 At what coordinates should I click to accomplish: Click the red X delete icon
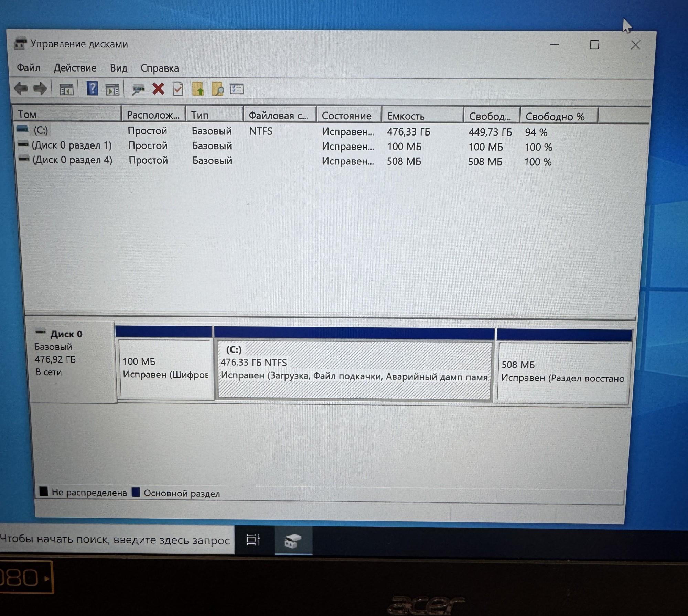(158, 89)
